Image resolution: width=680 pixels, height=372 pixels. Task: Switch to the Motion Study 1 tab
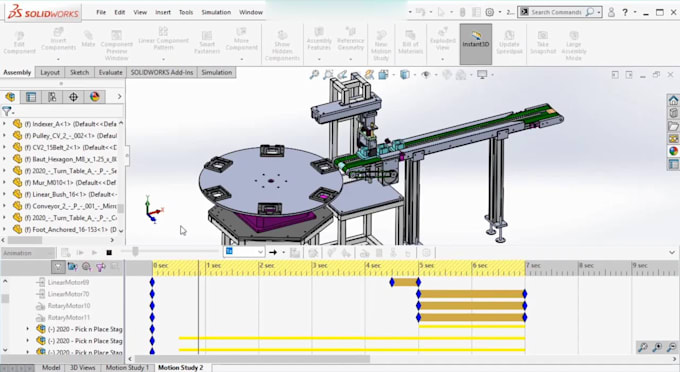coord(127,368)
